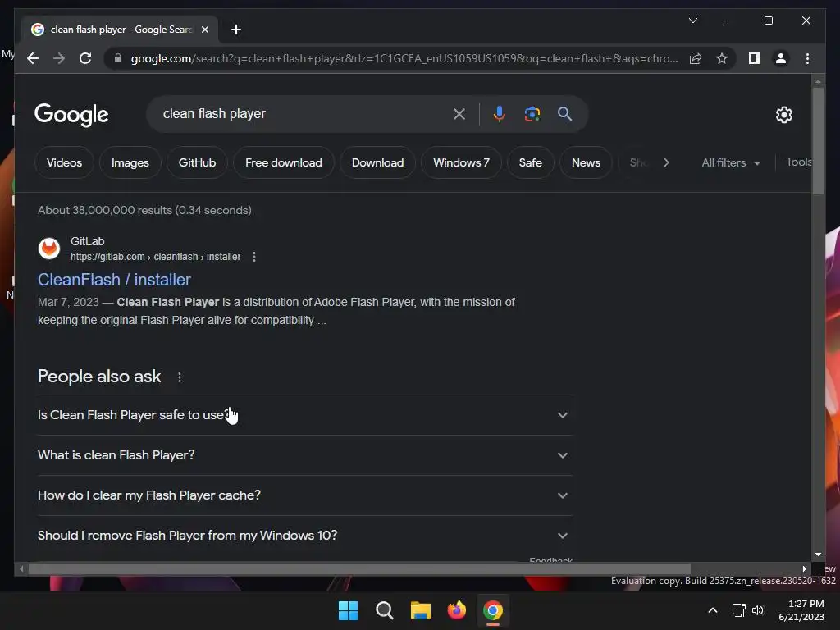Open GitLab result's three-dot options

(254, 257)
